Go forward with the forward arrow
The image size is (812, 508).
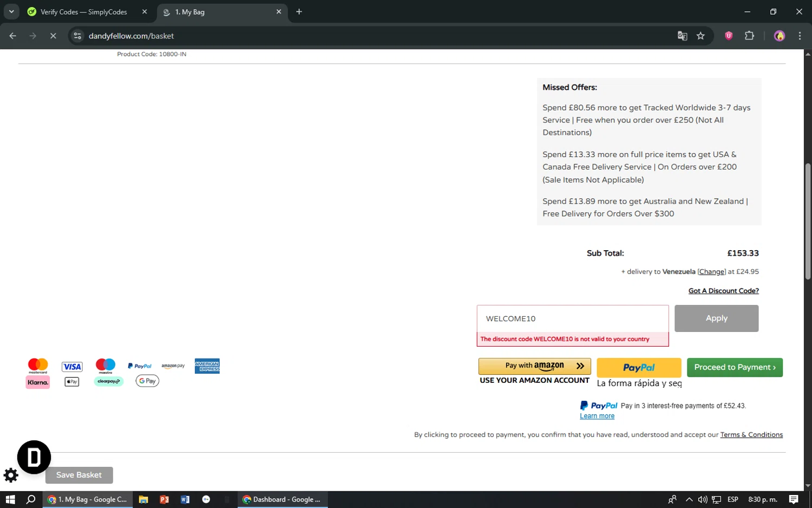pos(33,36)
